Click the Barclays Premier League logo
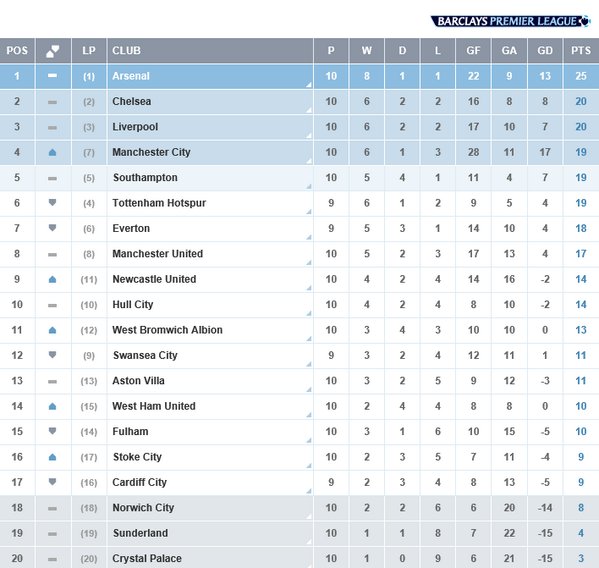 (x=510, y=21)
